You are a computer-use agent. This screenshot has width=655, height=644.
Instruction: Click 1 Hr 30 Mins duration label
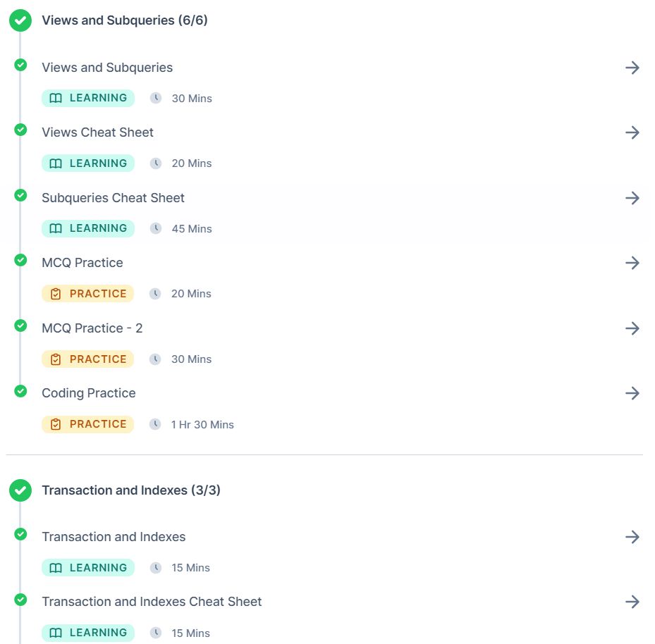202,424
